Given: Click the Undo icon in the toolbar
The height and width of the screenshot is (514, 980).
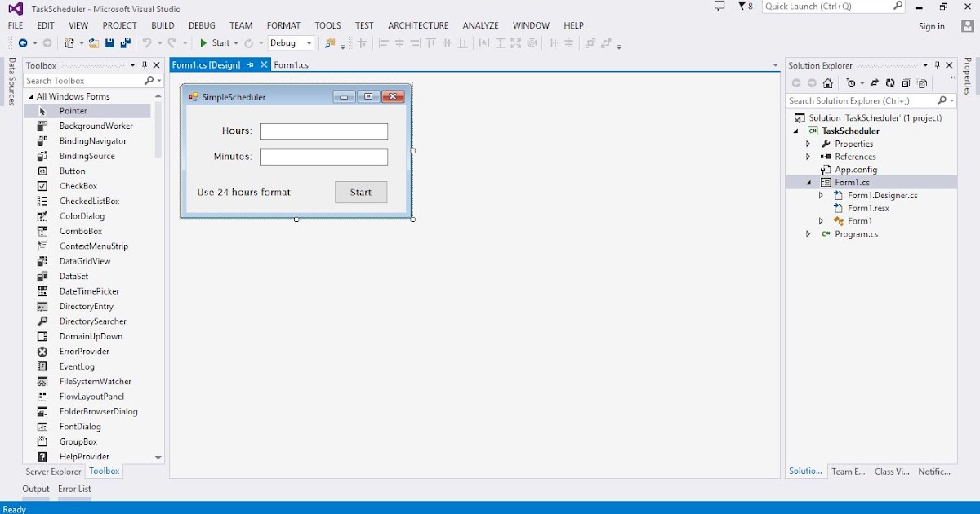Looking at the screenshot, I should tap(148, 42).
